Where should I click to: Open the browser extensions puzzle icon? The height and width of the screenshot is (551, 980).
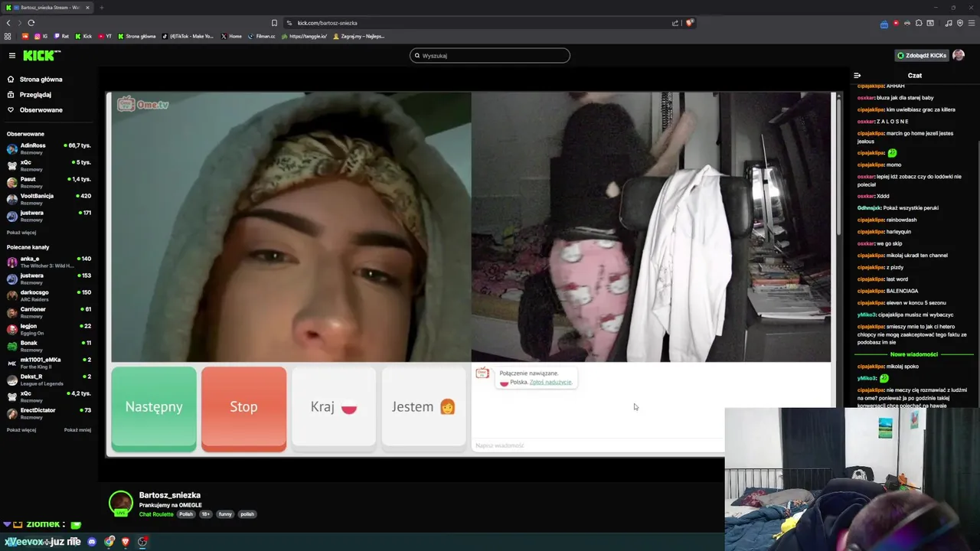click(x=919, y=23)
